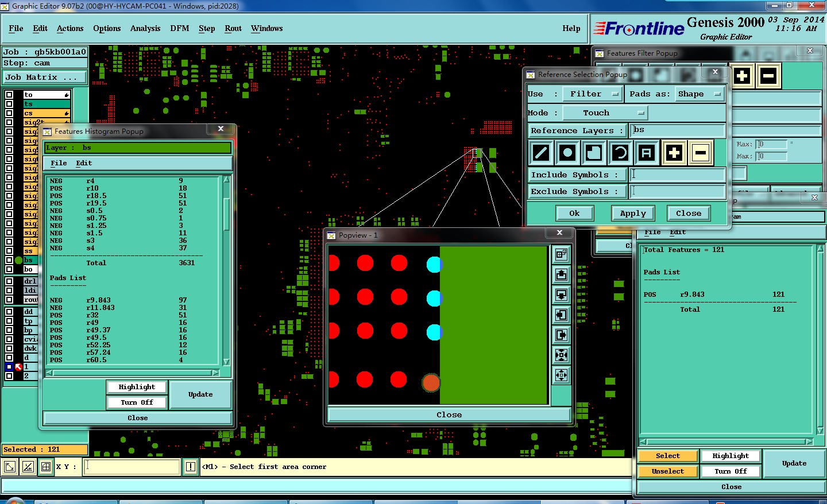Select the pad circle feature type icon
827x504 pixels.
pyautogui.click(x=567, y=153)
